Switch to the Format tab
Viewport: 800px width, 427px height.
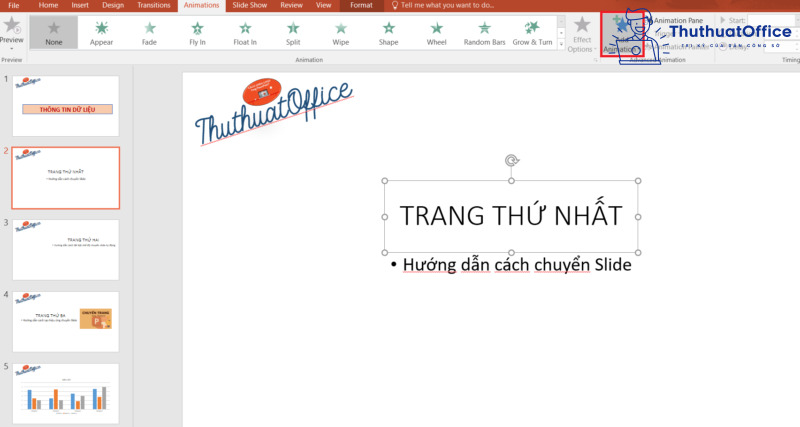(x=361, y=5)
